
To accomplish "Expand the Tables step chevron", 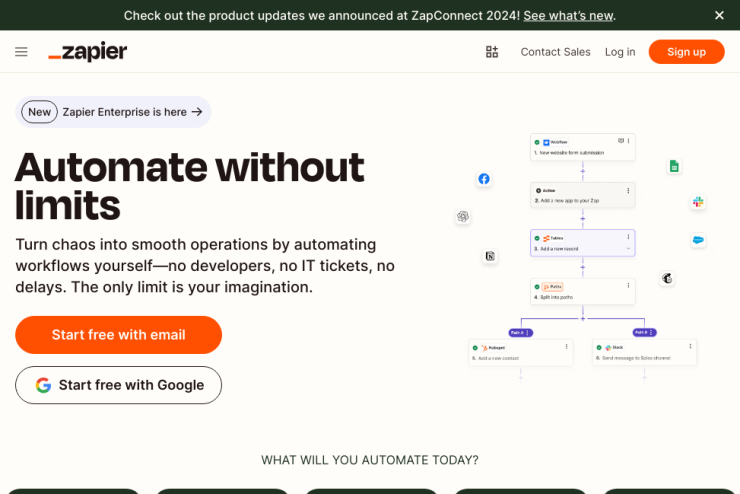I will tap(628, 249).
